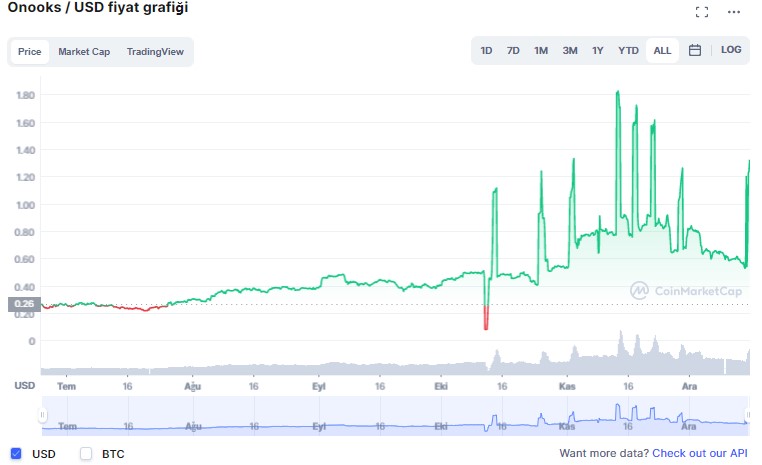Select the YTD time range
Screen dimensions: 762x465
tap(628, 51)
